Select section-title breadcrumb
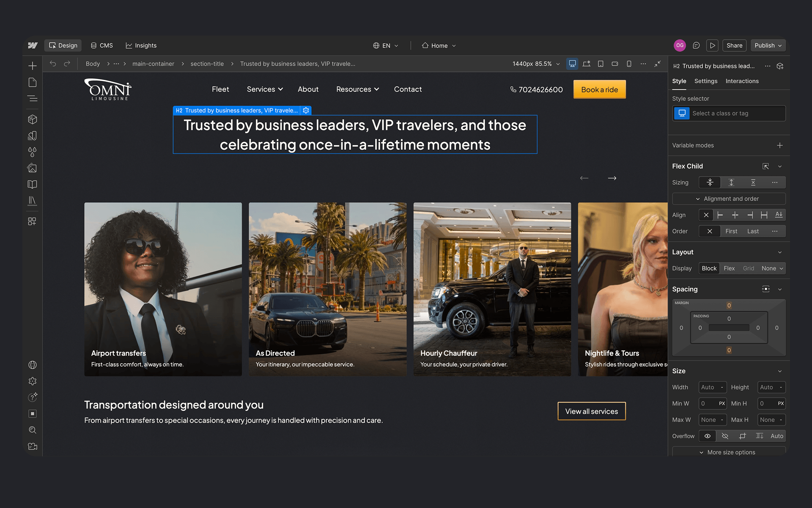812x508 pixels. tap(207, 63)
